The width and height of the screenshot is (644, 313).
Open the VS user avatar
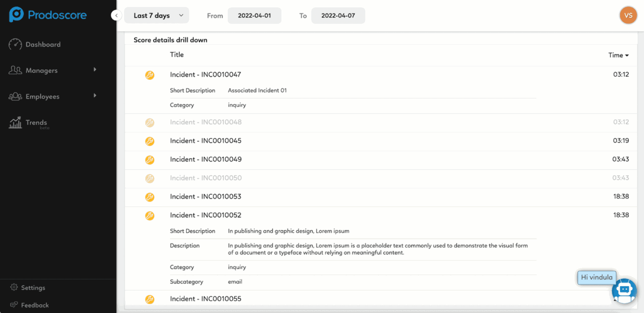[x=628, y=15]
